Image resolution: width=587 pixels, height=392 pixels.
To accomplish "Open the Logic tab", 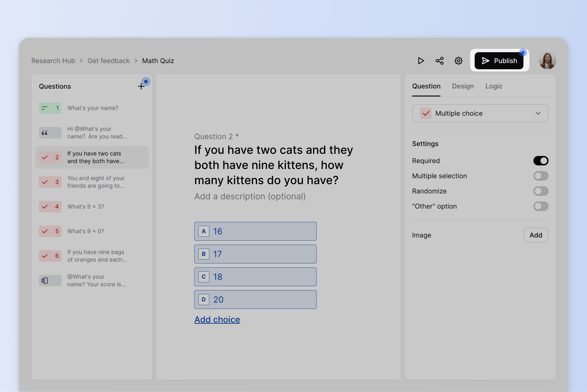I will tap(494, 86).
